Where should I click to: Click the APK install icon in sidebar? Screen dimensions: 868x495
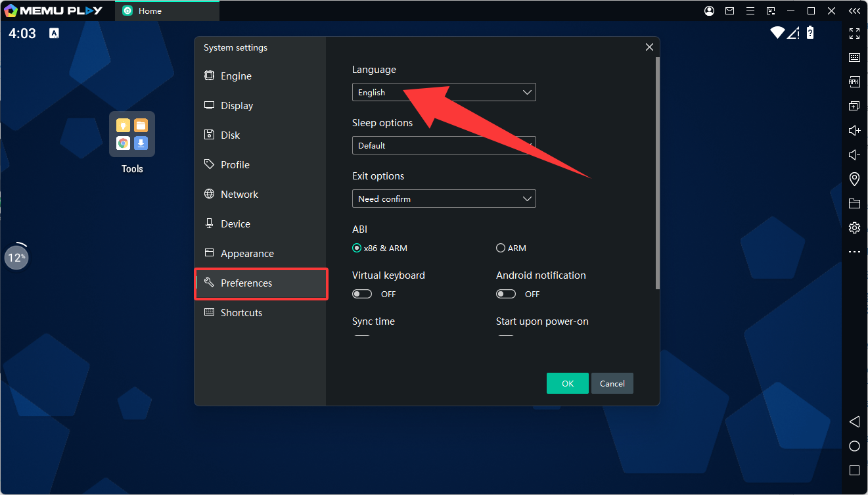point(854,82)
